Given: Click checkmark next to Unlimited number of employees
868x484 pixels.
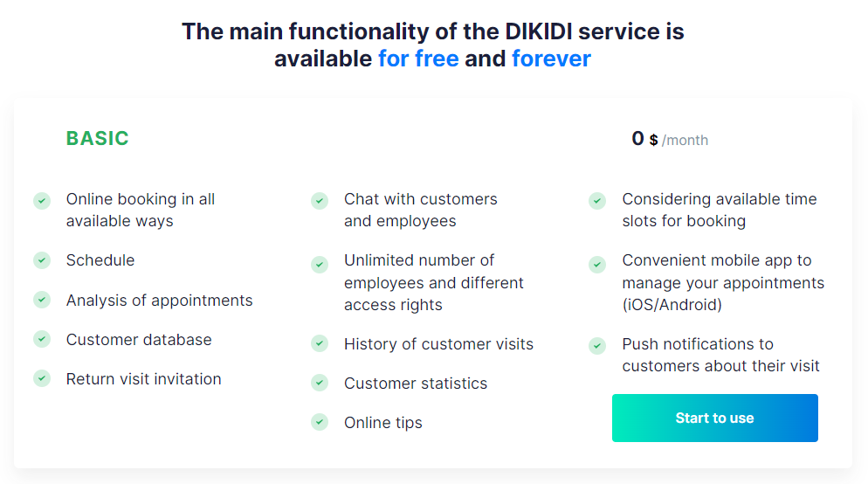Looking at the screenshot, I should click(320, 265).
